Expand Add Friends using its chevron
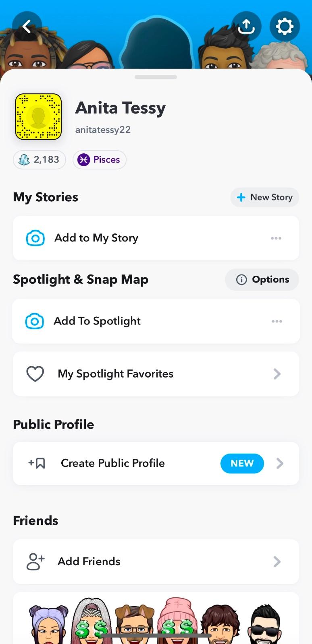Image resolution: width=312 pixels, height=644 pixels. (277, 561)
